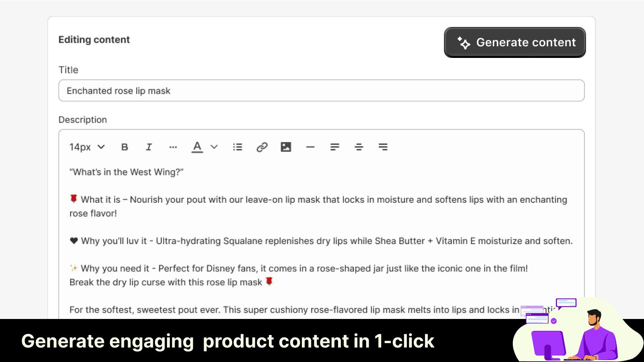Image resolution: width=644 pixels, height=362 pixels.
Task: Focus the Title field with Enchanted rose lip mask
Action: coord(321,91)
